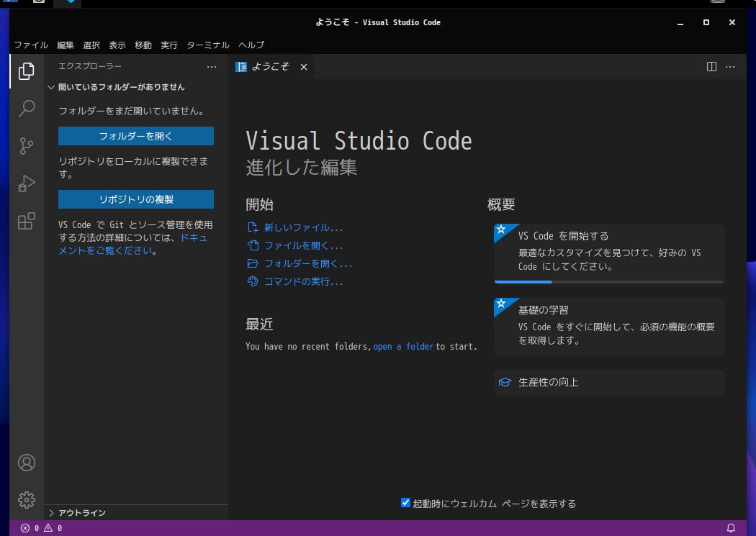
Task: Click star badge on 基礎の学習 card
Action: pyautogui.click(x=501, y=304)
